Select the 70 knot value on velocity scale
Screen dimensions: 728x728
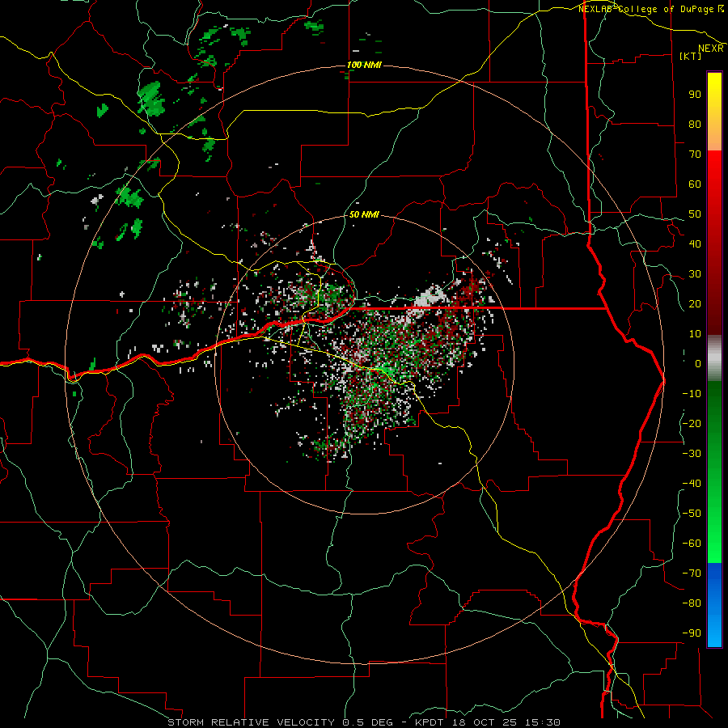tap(695, 154)
